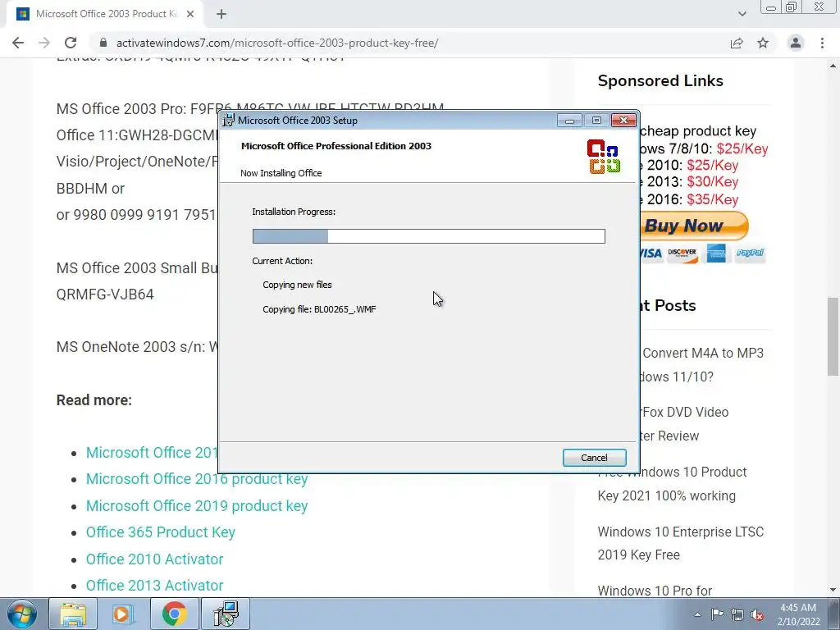The image size is (840, 630).
Task: Click the Discover card logo
Action: coord(682,253)
